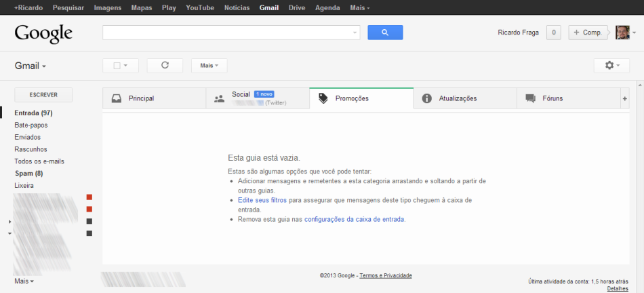Viewport: 644px width, 293px height.
Task: Tick the select-all messages checkbox
Action: click(x=117, y=66)
